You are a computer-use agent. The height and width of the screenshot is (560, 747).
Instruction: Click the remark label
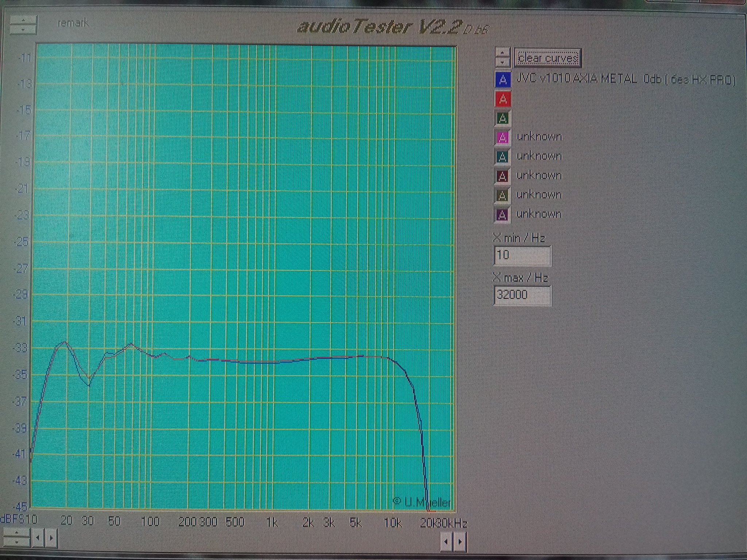click(73, 23)
